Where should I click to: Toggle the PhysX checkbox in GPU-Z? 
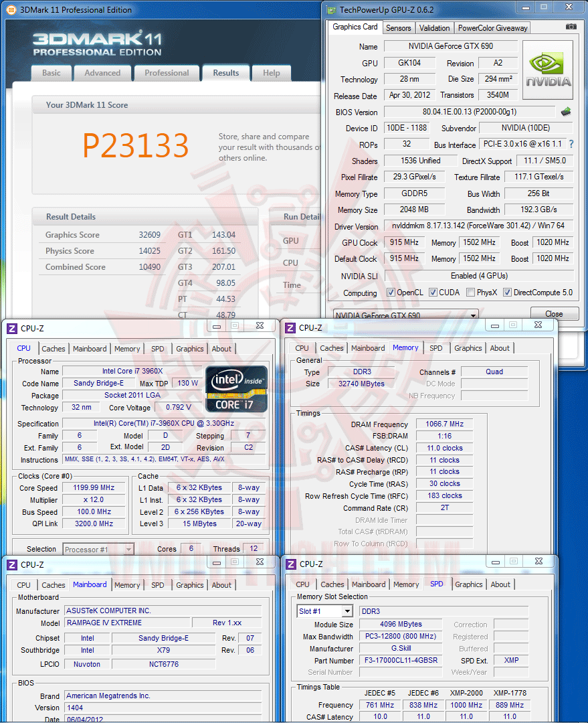click(470, 293)
